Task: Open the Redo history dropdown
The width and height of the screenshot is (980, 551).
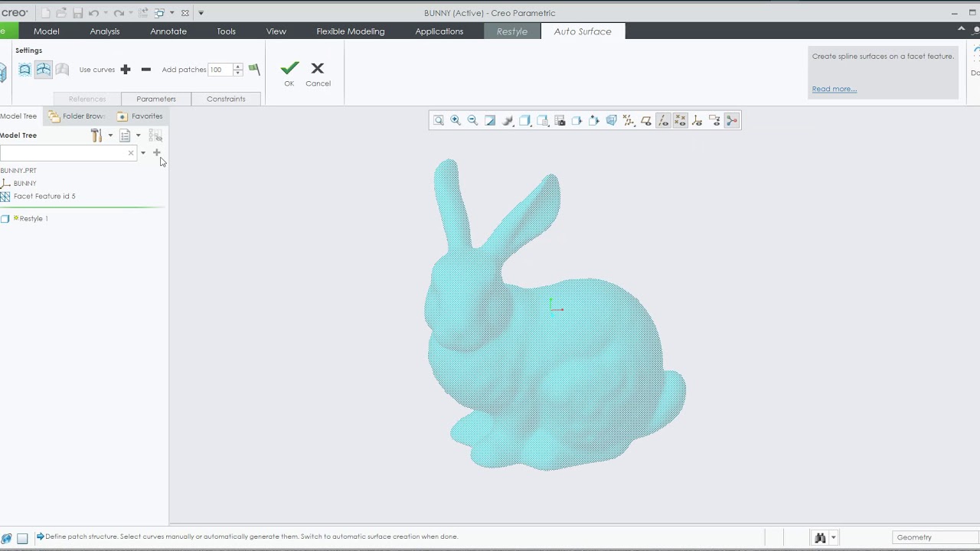Action: [x=130, y=13]
